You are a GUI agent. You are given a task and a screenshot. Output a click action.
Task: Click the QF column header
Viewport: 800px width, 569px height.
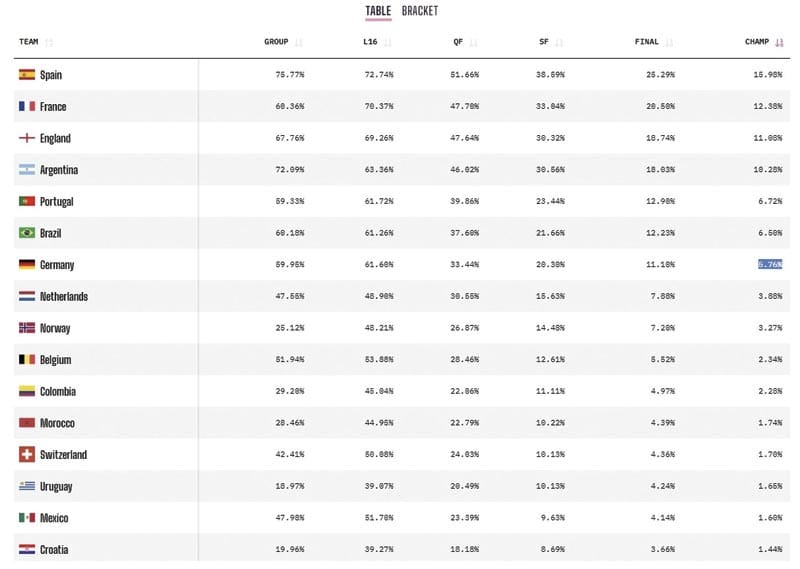458,42
